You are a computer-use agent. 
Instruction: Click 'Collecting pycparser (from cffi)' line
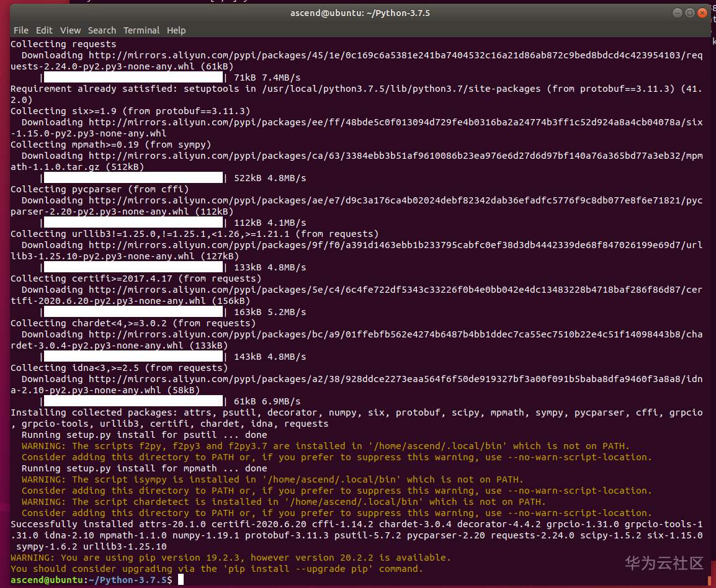pos(99,189)
